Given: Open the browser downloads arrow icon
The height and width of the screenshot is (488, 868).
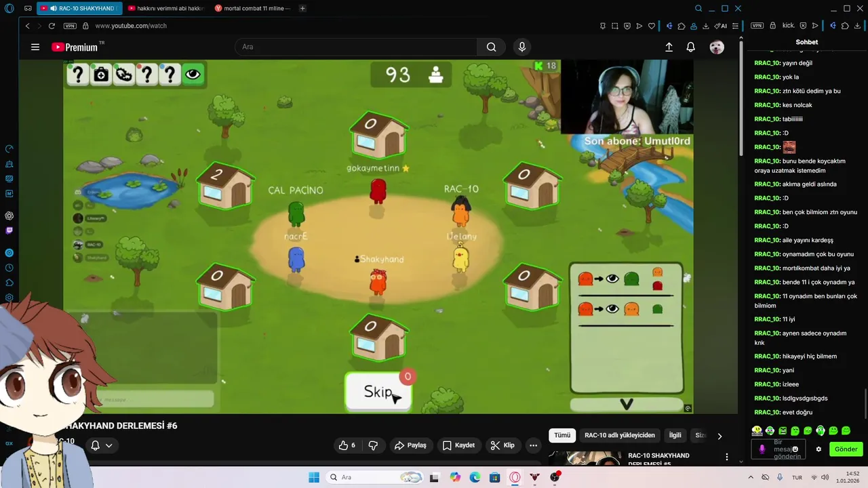Looking at the screenshot, I should 706,26.
